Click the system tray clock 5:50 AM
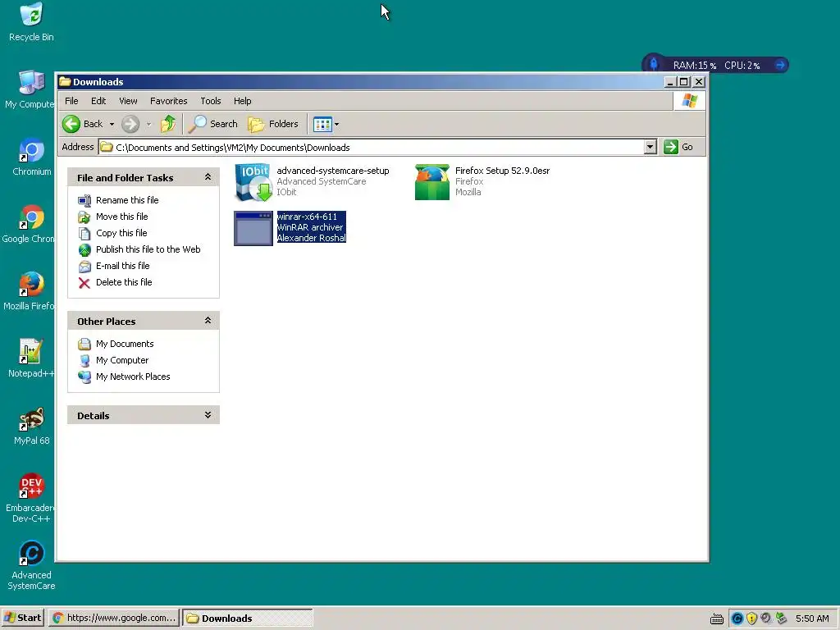840x630 pixels. coord(812,619)
